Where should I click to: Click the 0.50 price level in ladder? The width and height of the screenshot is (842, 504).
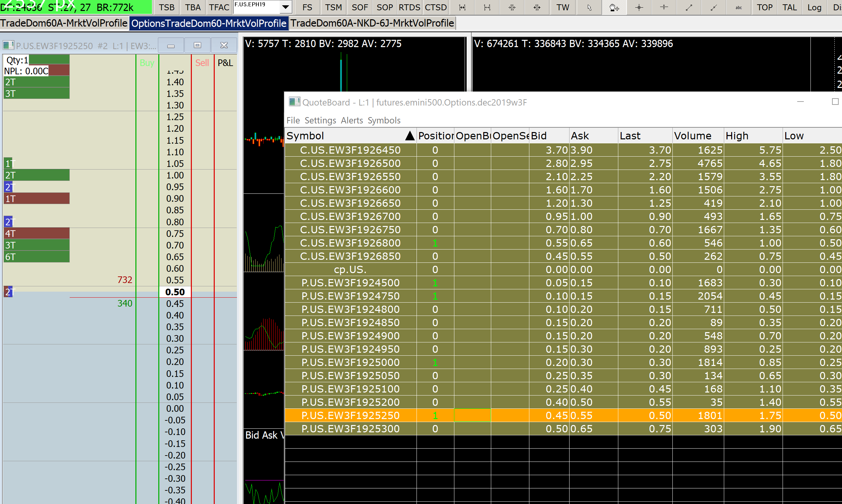tap(175, 292)
